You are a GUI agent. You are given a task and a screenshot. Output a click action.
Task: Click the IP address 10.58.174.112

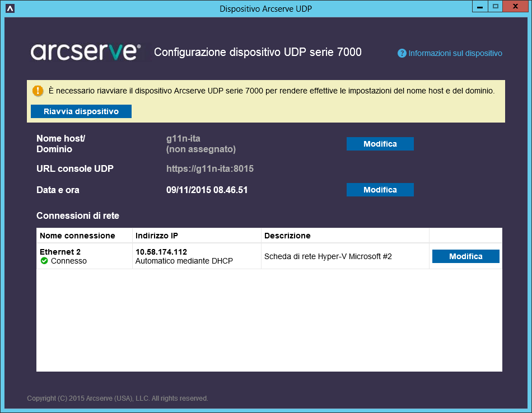(161, 252)
